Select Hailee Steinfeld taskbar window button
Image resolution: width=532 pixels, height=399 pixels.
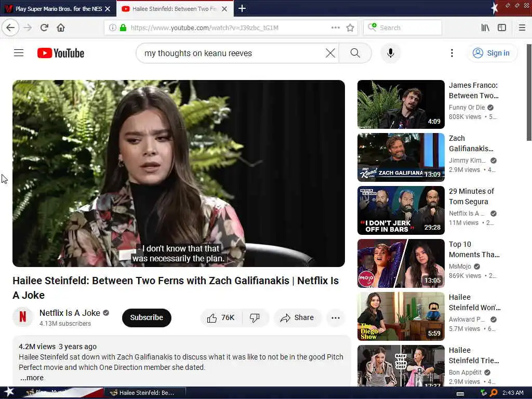pos(144,393)
